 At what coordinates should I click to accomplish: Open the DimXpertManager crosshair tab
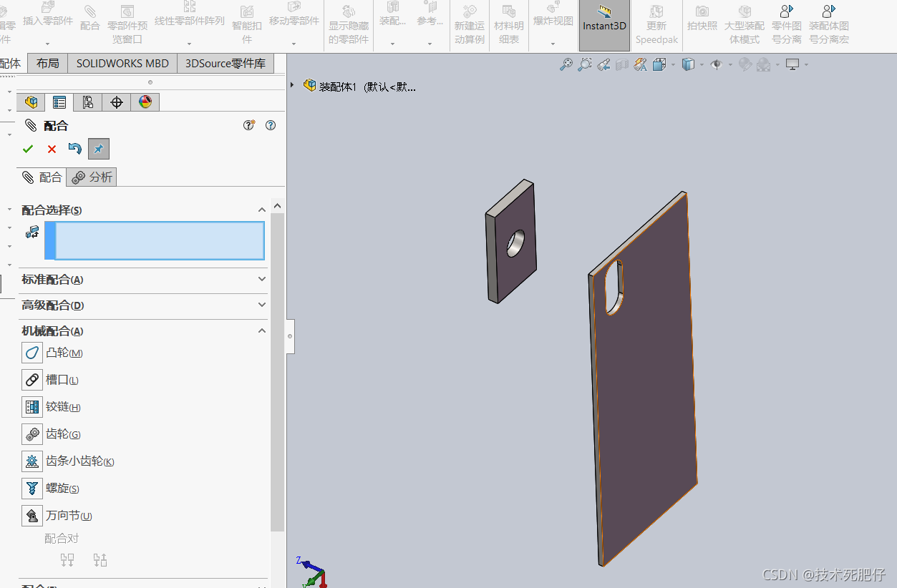117,102
